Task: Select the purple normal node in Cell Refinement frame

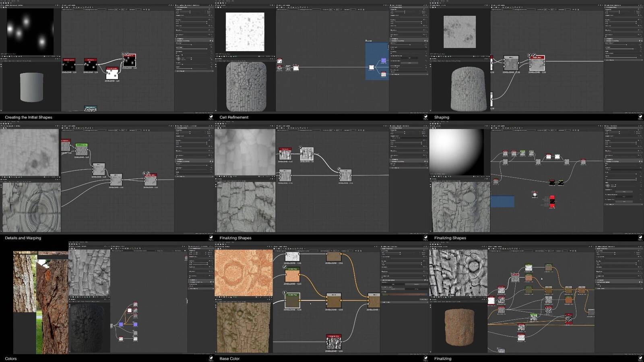Action: point(383,61)
